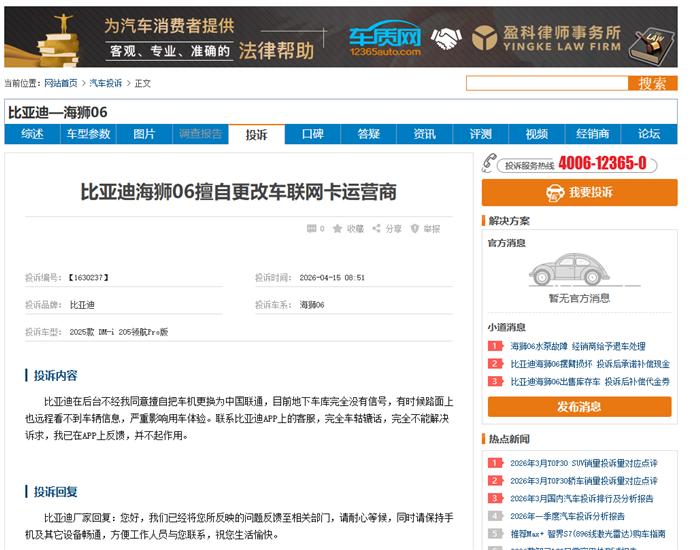Switch to the 车型参数 tab
This screenshot has width=700, height=550.
tap(88, 134)
